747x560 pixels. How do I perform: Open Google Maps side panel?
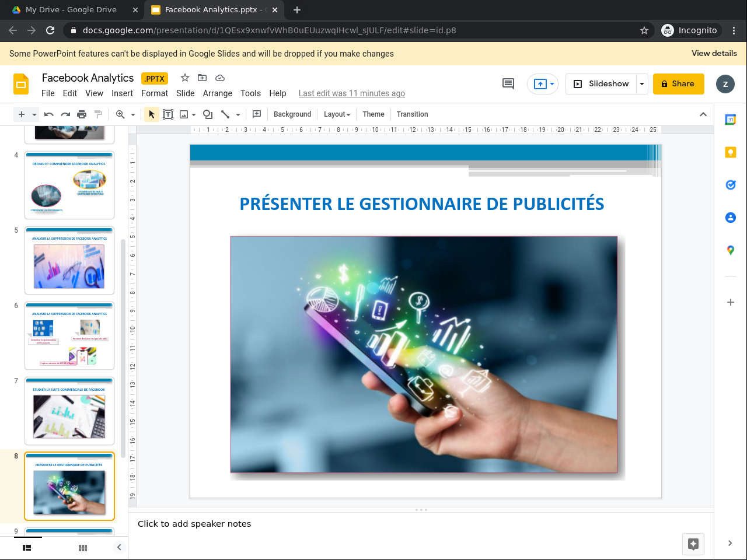(x=731, y=250)
